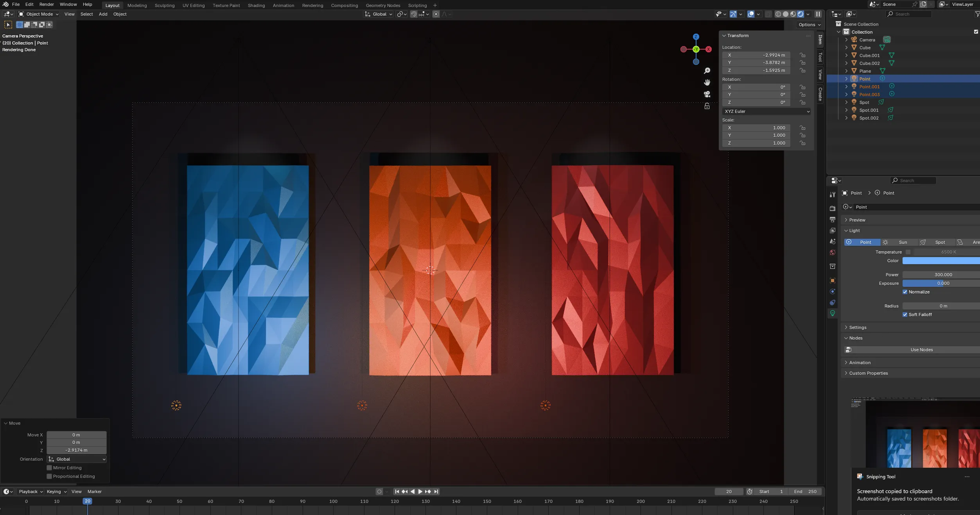Open the Global transform orientation dropdown in header

pyautogui.click(x=378, y=14)
